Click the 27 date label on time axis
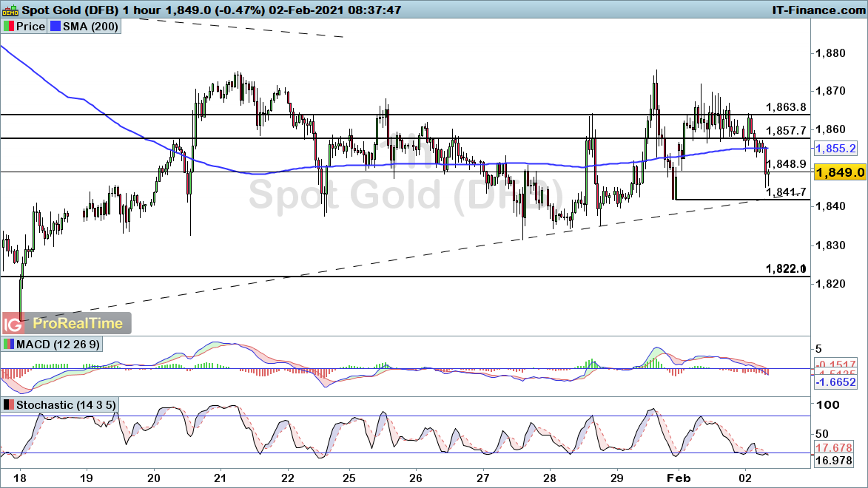Screen dimensions: 868x488 pos(482,478)
